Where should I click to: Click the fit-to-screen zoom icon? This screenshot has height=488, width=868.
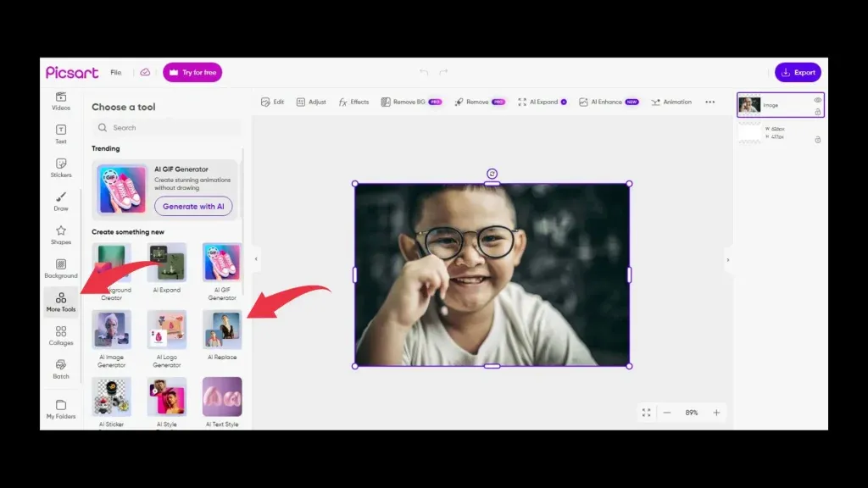(x=646, y=413)
